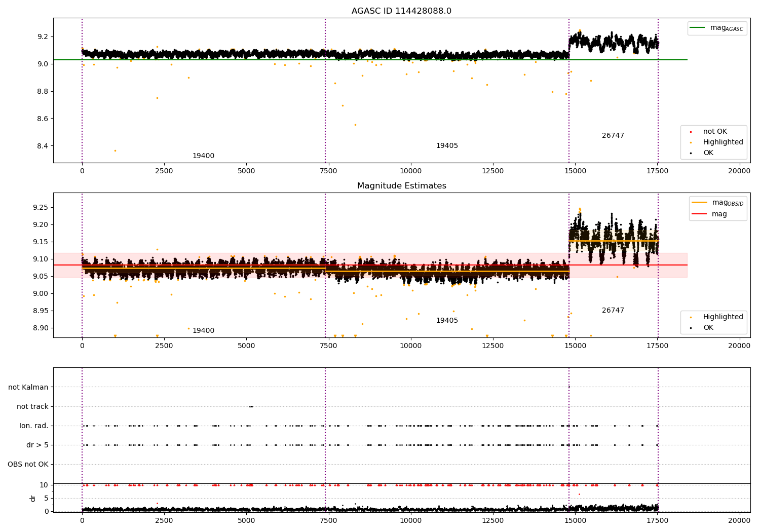
Task: Click the 9.15 y-axis tick in Magnitude Estimates
Action: (x=41, y=242)
